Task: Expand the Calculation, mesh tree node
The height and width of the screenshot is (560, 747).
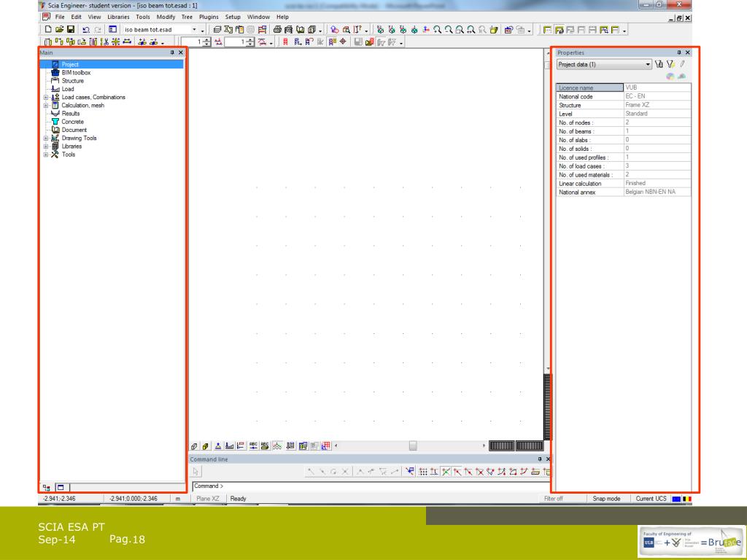Action: coord(46,105)
